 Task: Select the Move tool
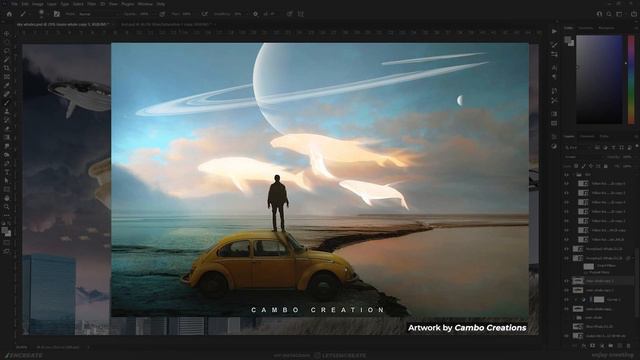click(x=7, y=34)
